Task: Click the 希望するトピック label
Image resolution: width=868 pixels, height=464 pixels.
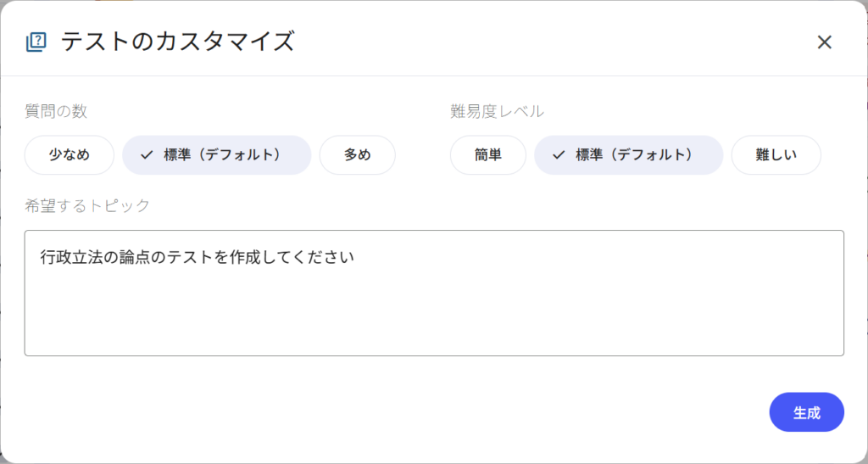Action: 87,204
